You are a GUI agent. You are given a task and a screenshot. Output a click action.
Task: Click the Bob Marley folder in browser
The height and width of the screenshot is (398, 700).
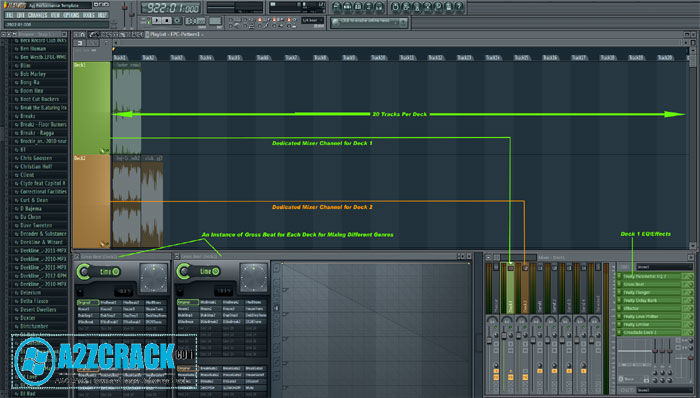(x=33, y=74)
